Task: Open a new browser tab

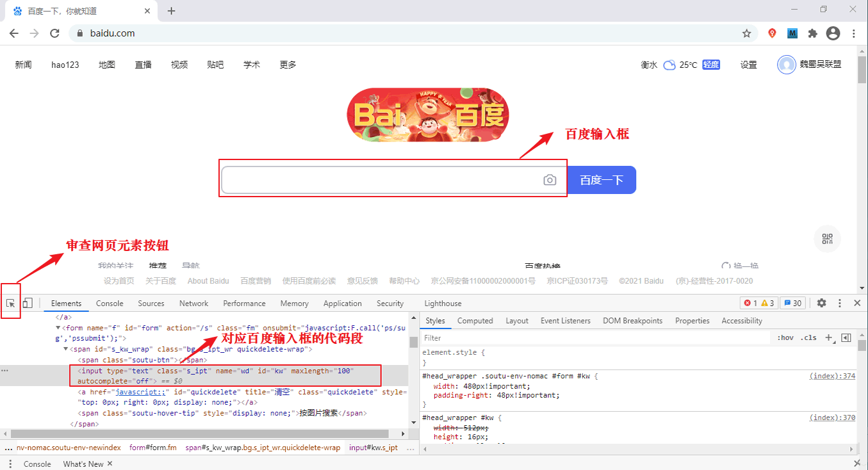Action: coord(171,11)
